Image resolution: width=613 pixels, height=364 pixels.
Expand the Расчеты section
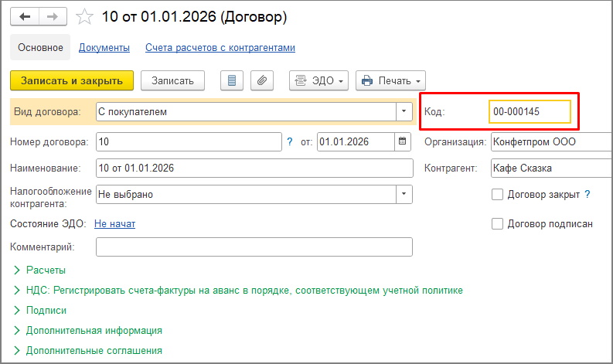click(46, 270)
